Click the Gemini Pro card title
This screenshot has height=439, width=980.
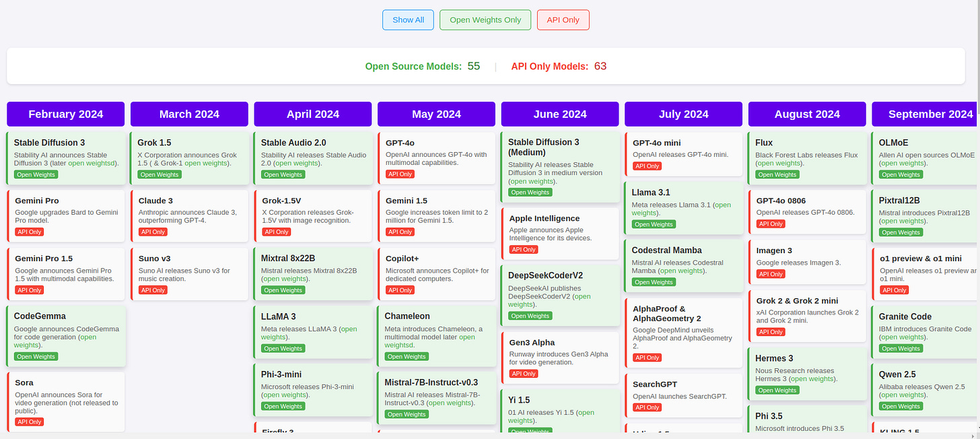point(37,201)
